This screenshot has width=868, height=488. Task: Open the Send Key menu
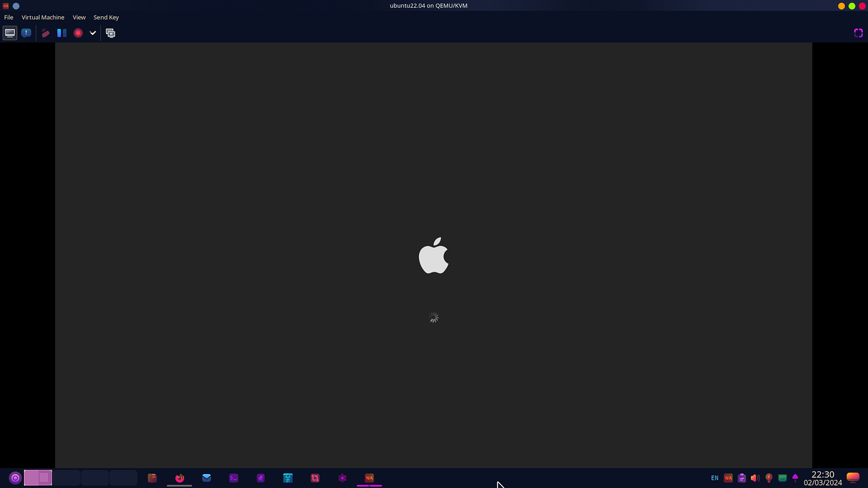click(106, 17)
